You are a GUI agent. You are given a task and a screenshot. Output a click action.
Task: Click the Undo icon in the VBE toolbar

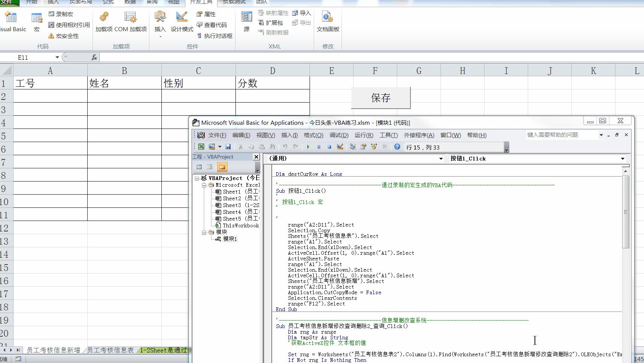click(285, 147)
